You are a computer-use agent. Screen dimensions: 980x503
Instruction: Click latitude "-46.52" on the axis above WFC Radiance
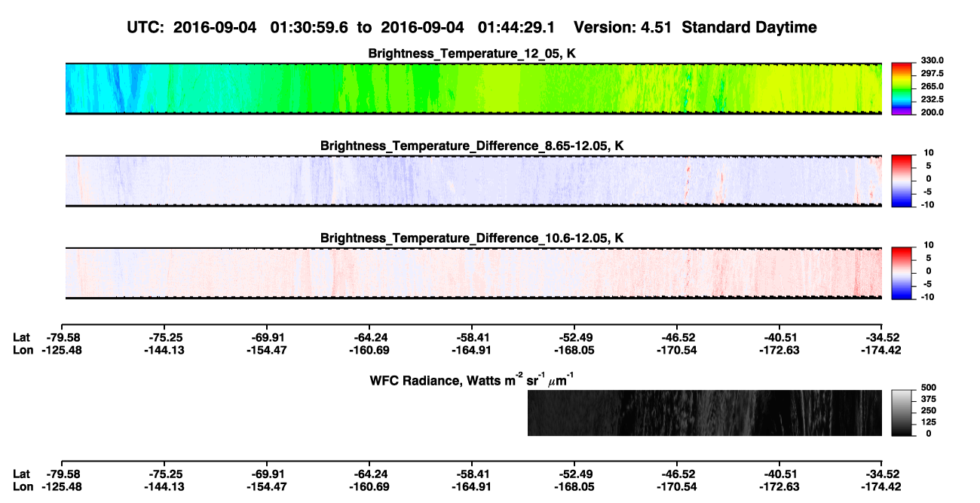point(677,337)
